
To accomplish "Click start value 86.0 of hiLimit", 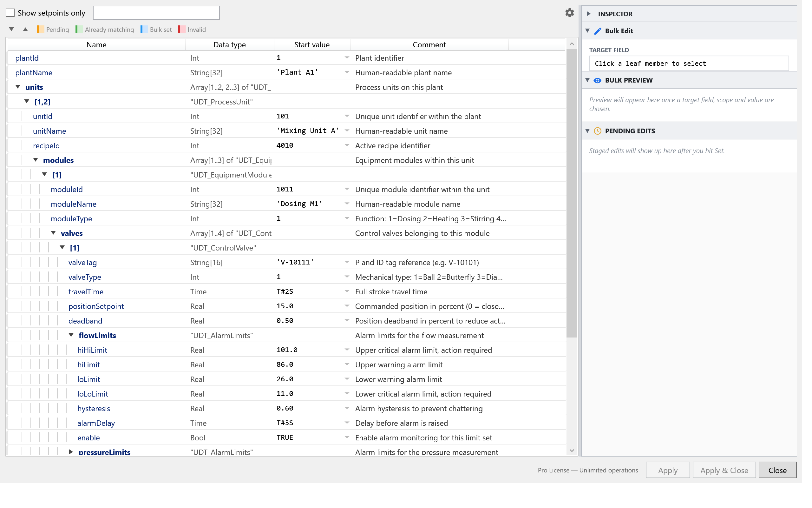I will [x=285, y=364].
